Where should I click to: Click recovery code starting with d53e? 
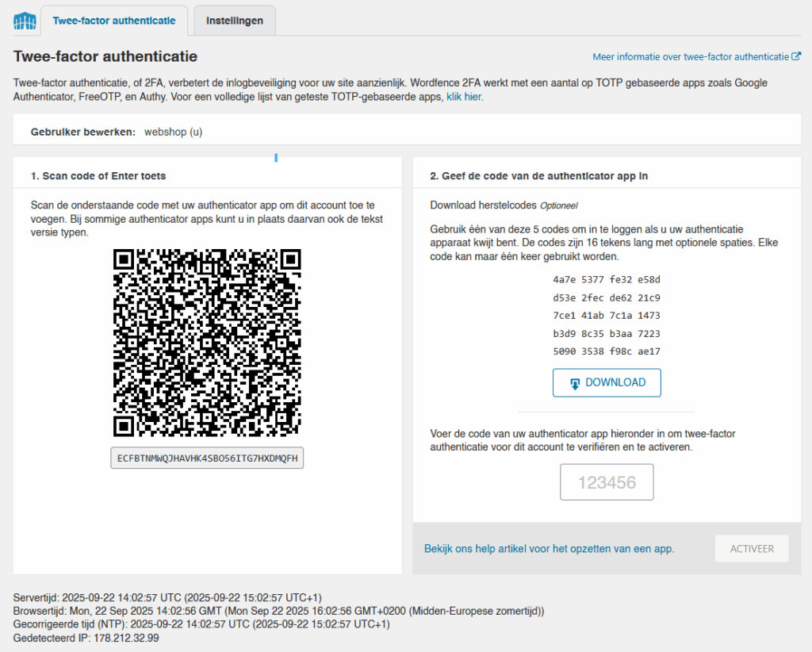coord(607,297)
